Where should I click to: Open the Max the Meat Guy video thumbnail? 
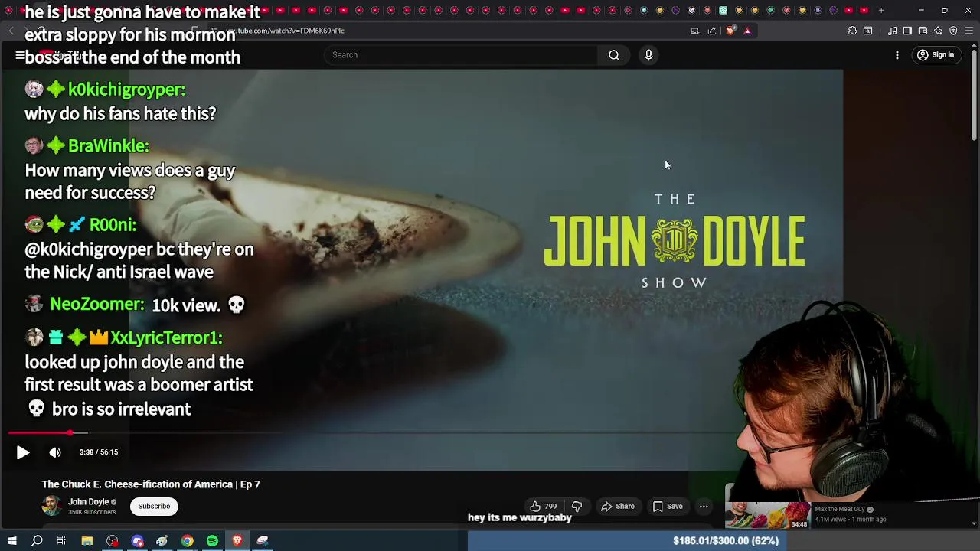click(768, 515)
